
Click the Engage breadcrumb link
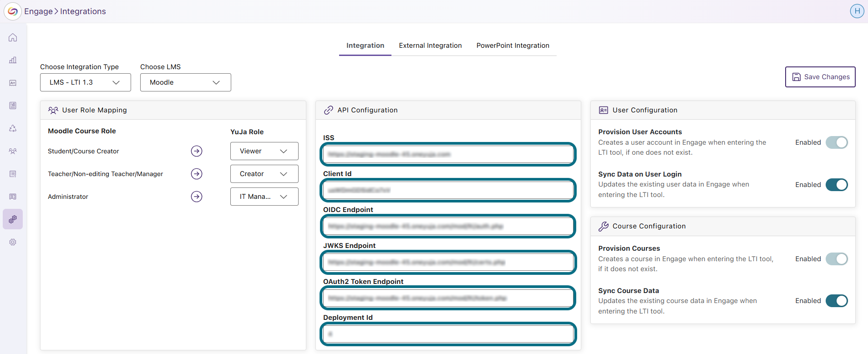(38, 11)
